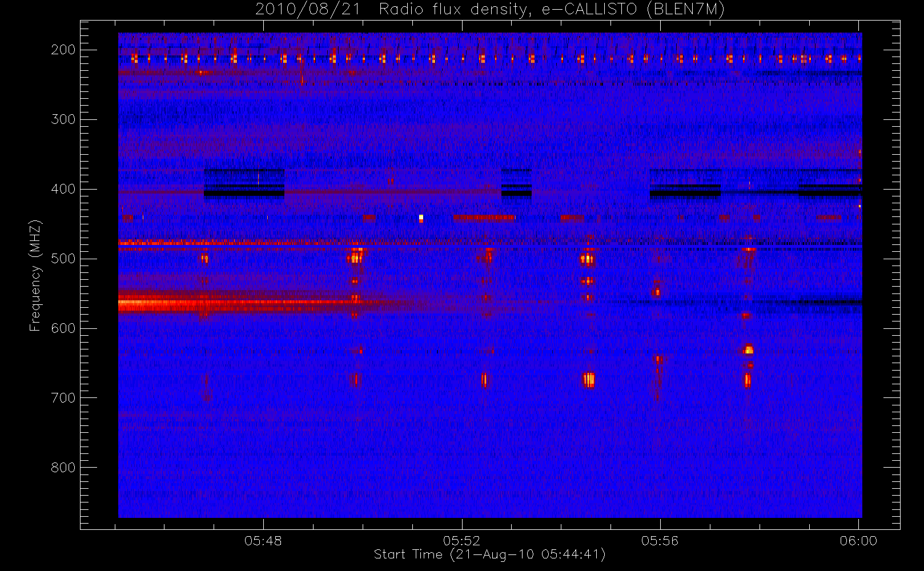Screen dimensions: 924x571
Task: Click the 700 frequency tick label
Action: 63,398
